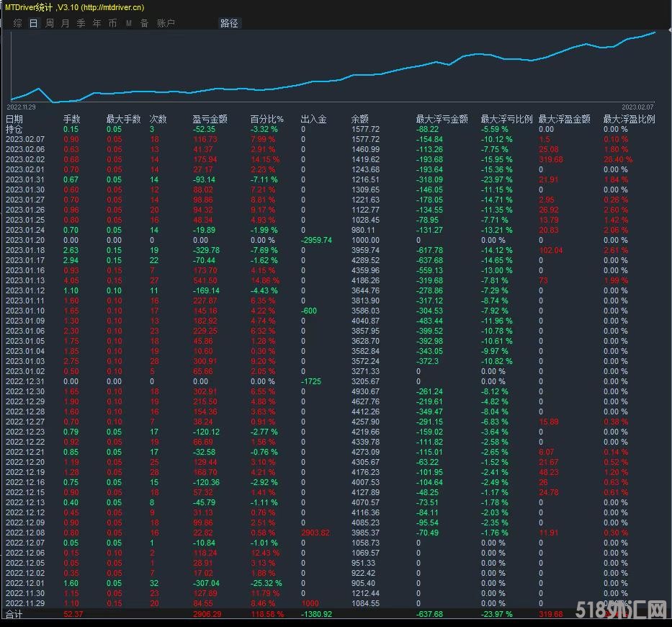
Task: Click the 盈亏金额 profit column header
Action: tap(210, 119)
